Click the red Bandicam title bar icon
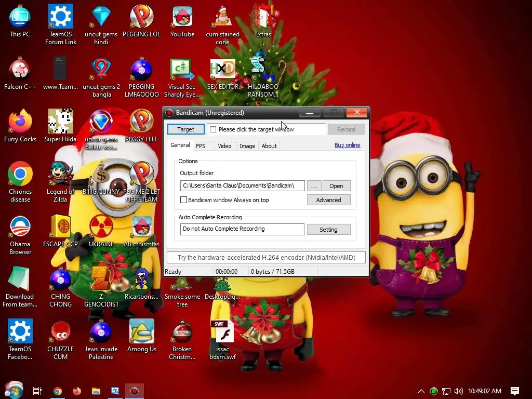 click(169, 113)
